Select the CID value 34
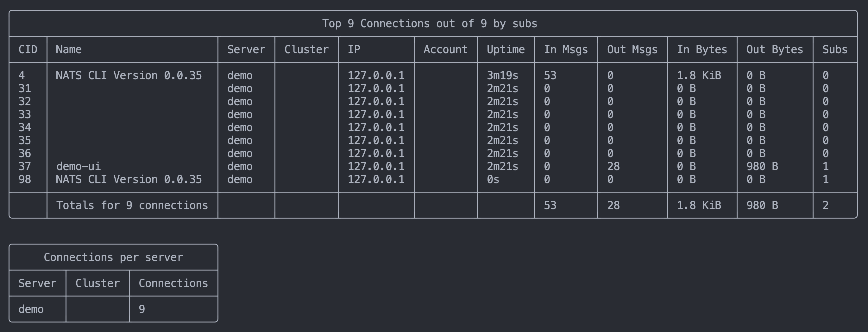The height and width of the screenshot is (332, 868). (25, 127)
